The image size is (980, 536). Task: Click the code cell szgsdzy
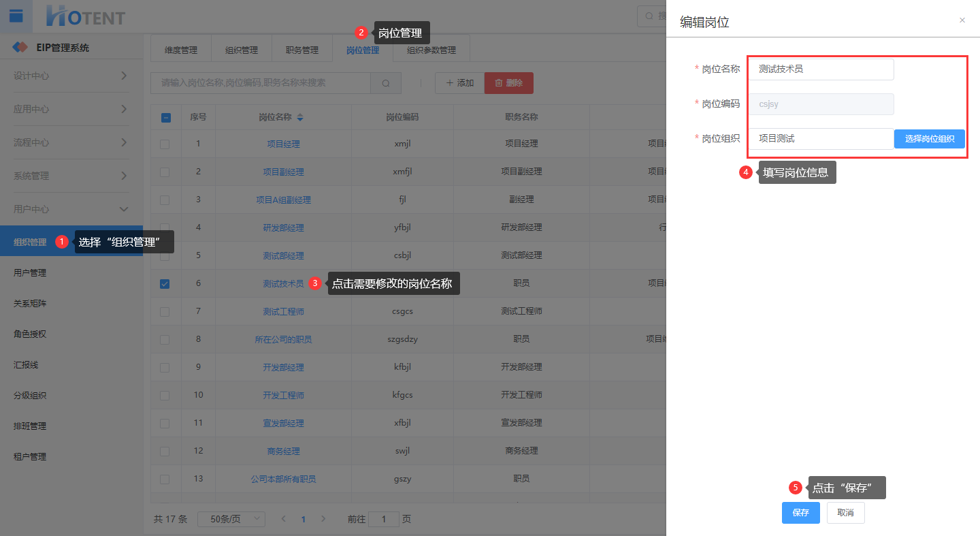(x=403, y=340)
